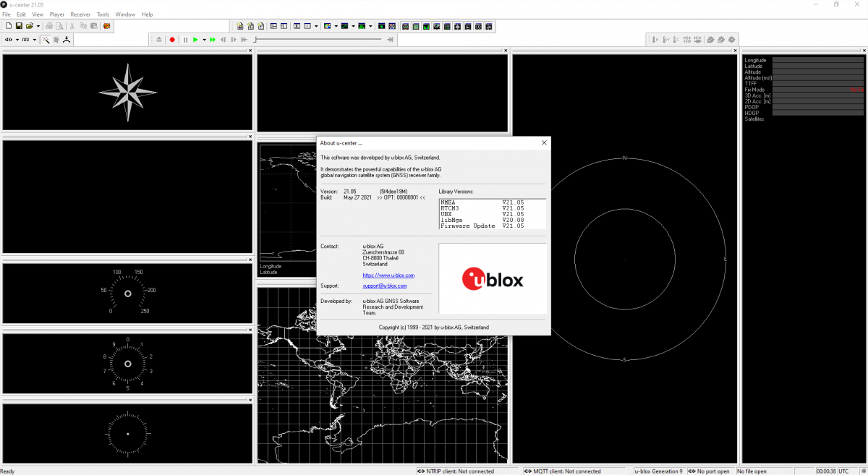Expand the Table view dropdown arrow

coord(316,26)
